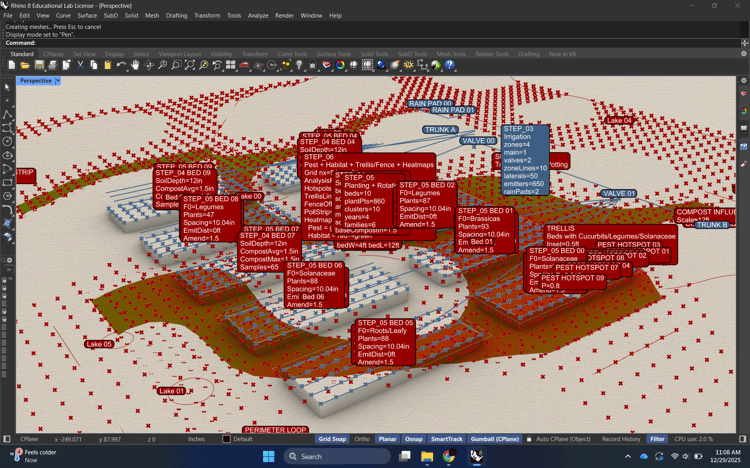
Task: Toggle the Filter button in status bar
Action: tap(657, 439)
